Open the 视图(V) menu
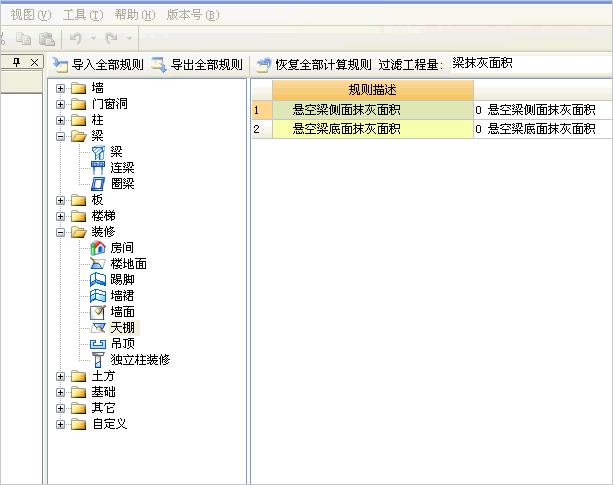This screenshot has height=485, width=613. click(x=30, y=15)
